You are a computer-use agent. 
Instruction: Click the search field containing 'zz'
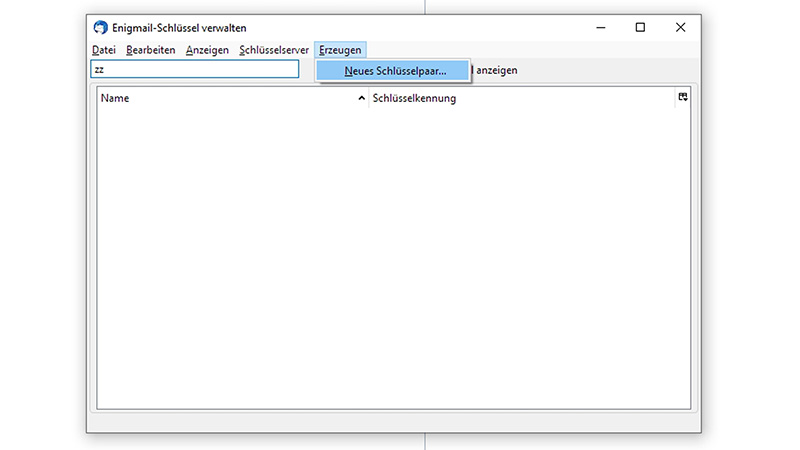195,69
